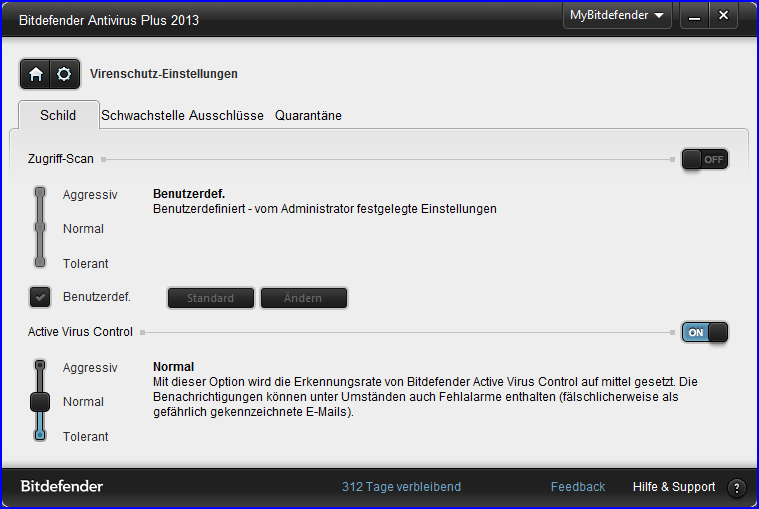This screenshot has width=759, height=509.
Task: Open the Feedback link
Action: [578, 487]
